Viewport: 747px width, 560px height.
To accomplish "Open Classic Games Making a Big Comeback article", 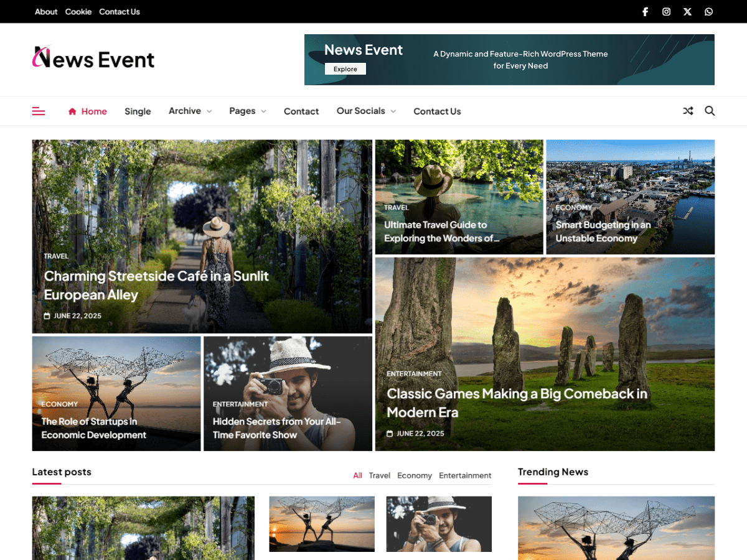I will tap(517, 403).
